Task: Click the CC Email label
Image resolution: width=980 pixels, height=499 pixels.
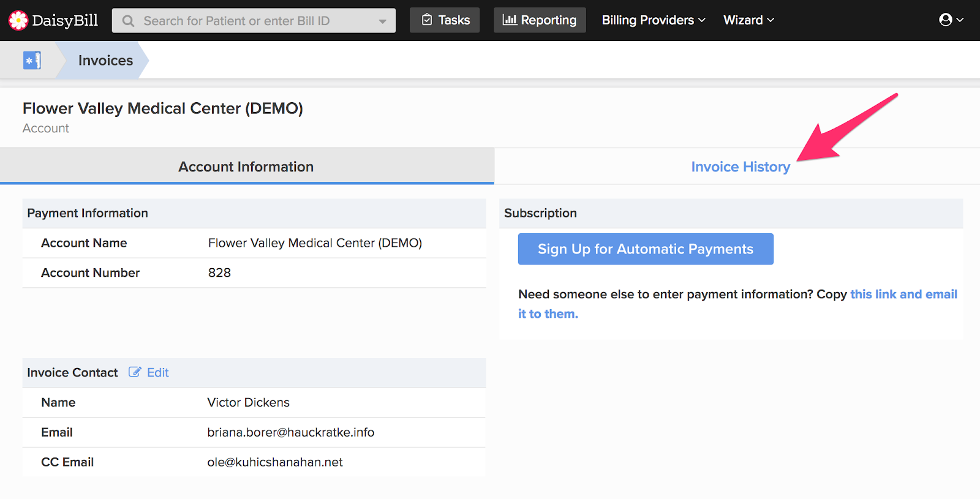Action: click(67, 462)
